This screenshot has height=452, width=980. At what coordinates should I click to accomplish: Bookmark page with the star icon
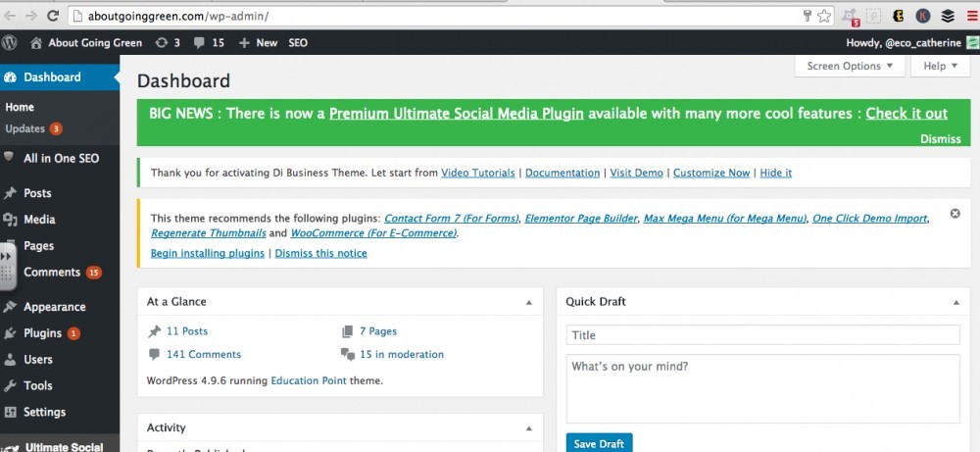(824, 17)
